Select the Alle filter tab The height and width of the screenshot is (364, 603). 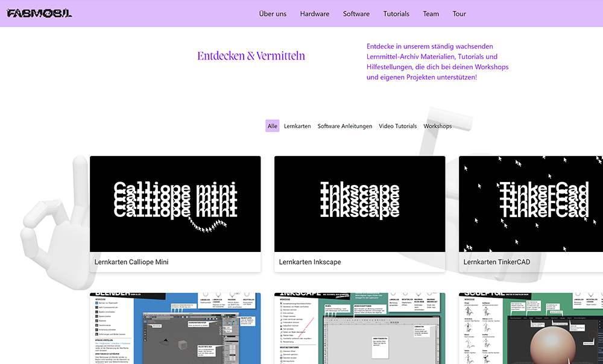(273, 126)
